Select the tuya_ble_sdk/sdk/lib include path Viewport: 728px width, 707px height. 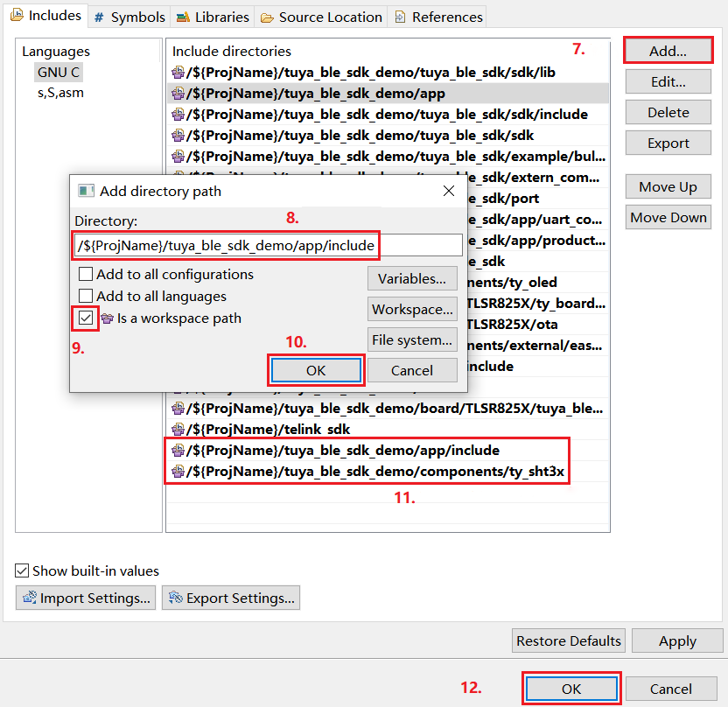pyautogui.click(x=388, y=73)
